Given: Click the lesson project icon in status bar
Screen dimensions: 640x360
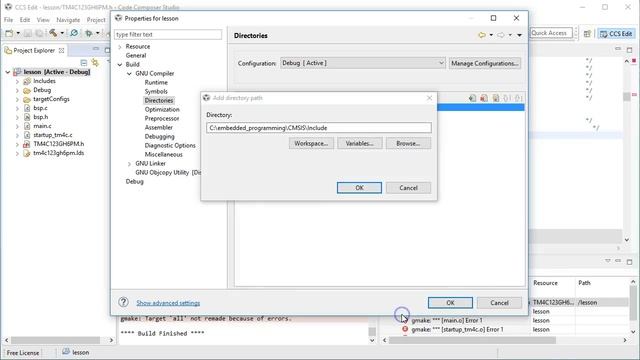Looking at the screenshot, I should pyautogui.click(x=66, y=351).
